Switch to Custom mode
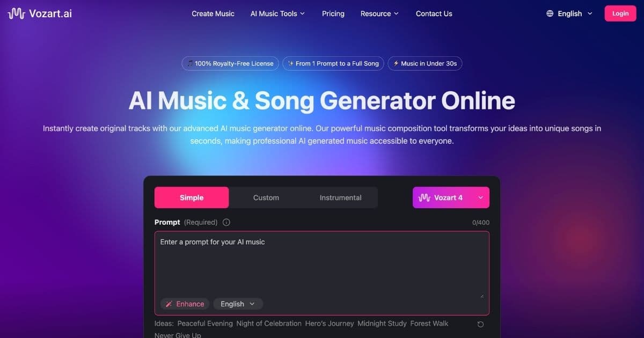This screenshot has height=338, width=644. [266, 197]
